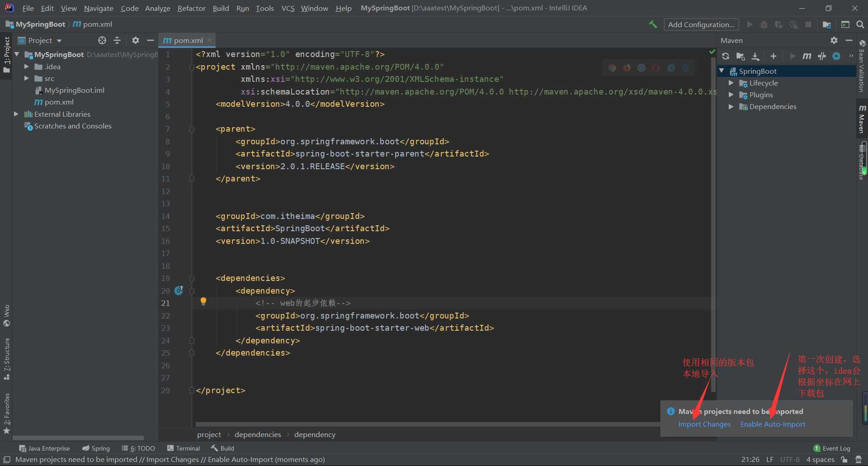868x466 pixels.
Task: Expand External Libraries node
Action: pos(16,114)
